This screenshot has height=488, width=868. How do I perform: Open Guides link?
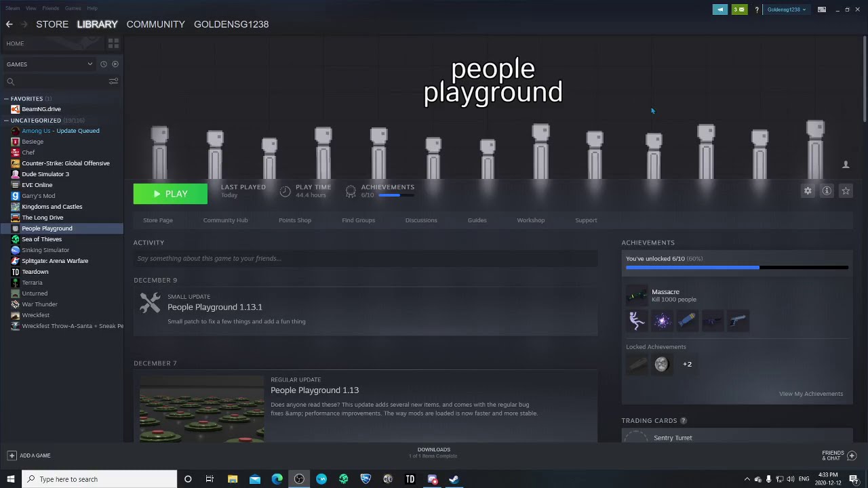click(477, 220)
